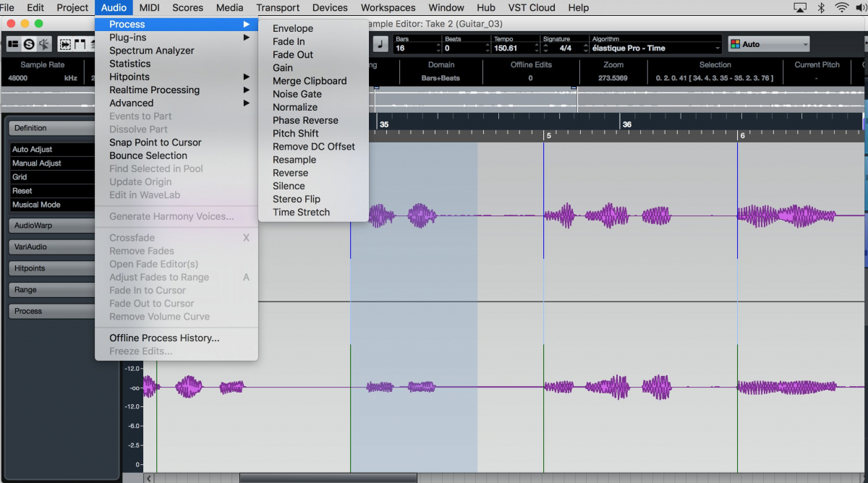Click the Musical Mode note icon
Screen dimensions: 868x483
click(380, 45)
